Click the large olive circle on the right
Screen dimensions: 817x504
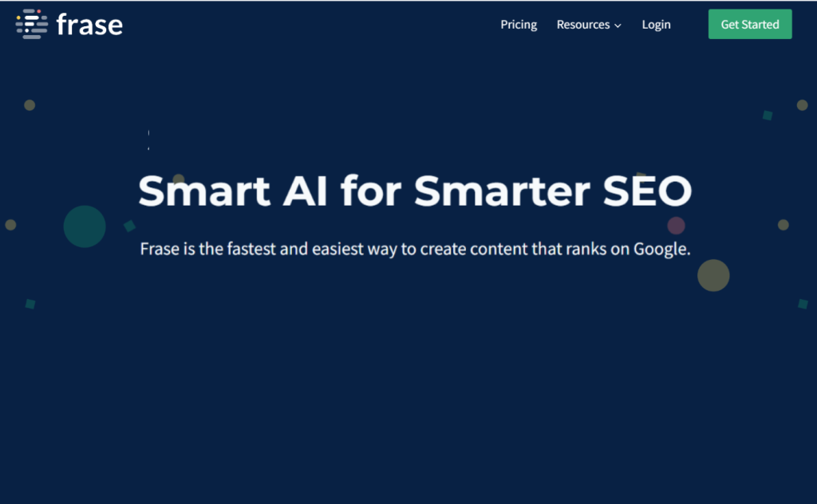[x=714, y=277]
